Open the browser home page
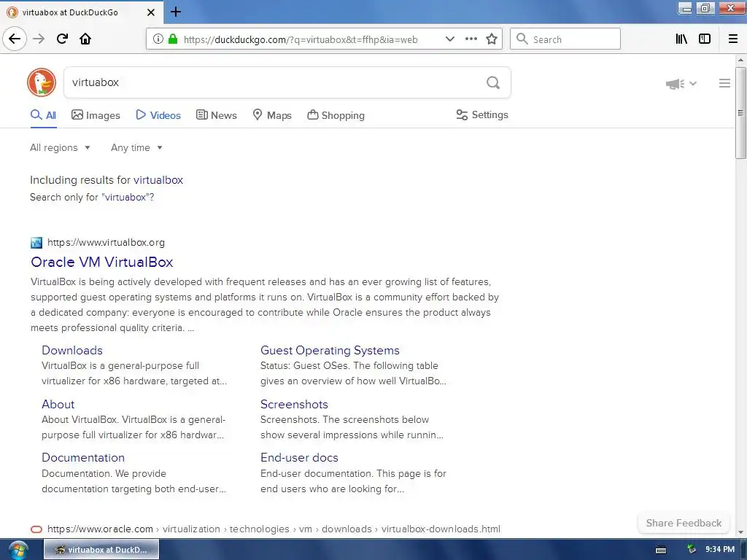Viewport: 747px width, 560px height. coord(85,39)
